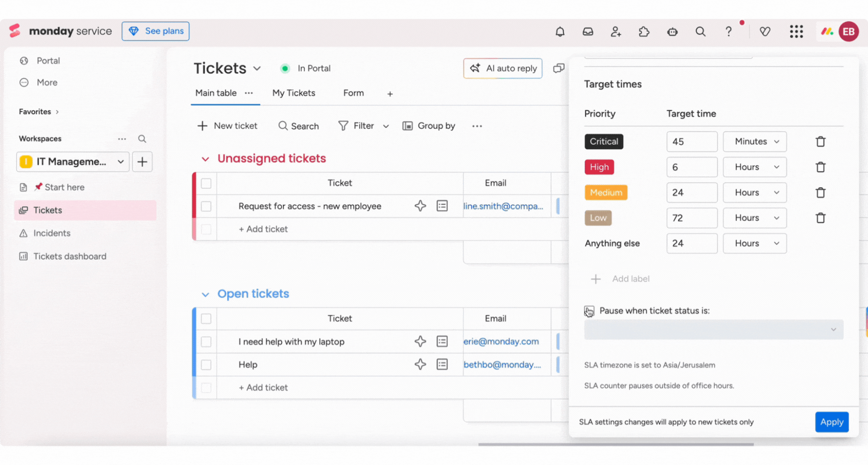Open the notifications bell
The height and width of the screenshot is (465, 868).
pyautogui.click(x=560, y=32)
